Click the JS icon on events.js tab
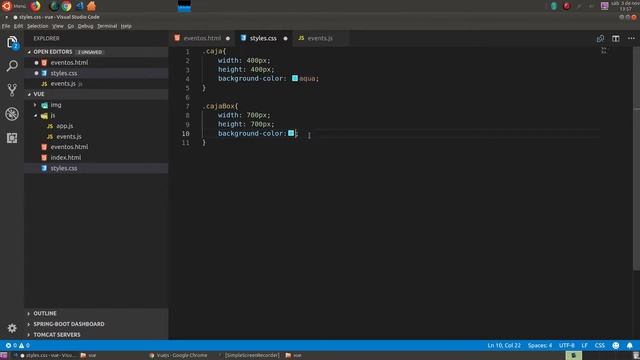640x360 pixels. [x=301, y=38]
